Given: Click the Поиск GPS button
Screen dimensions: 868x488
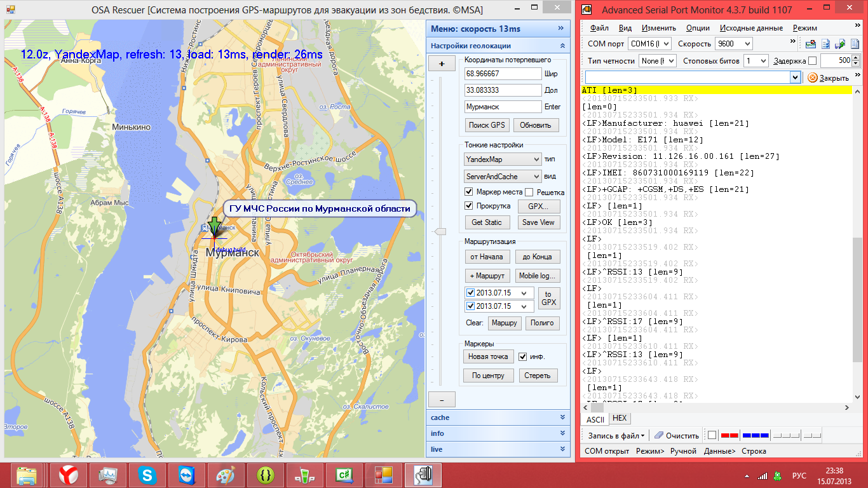Looking at the screenshot, I should coord(487,125).
